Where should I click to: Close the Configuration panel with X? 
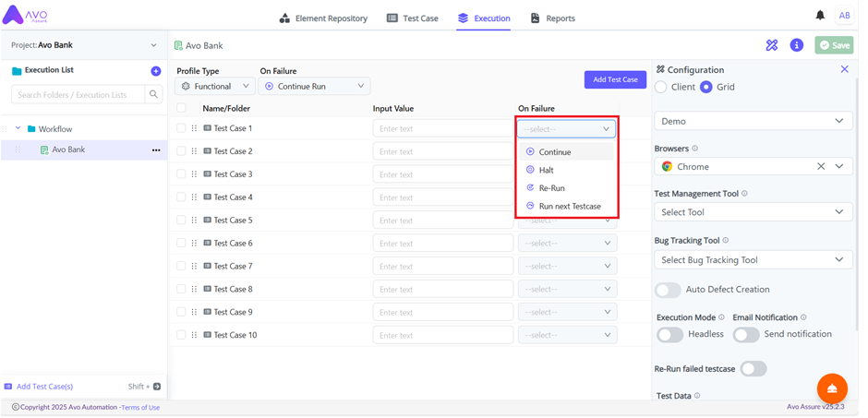[844, 69]
